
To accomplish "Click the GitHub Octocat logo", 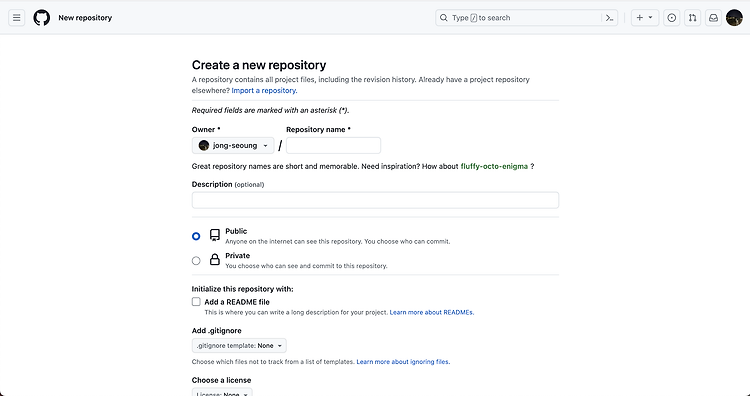I will click(x=42, y=18).
